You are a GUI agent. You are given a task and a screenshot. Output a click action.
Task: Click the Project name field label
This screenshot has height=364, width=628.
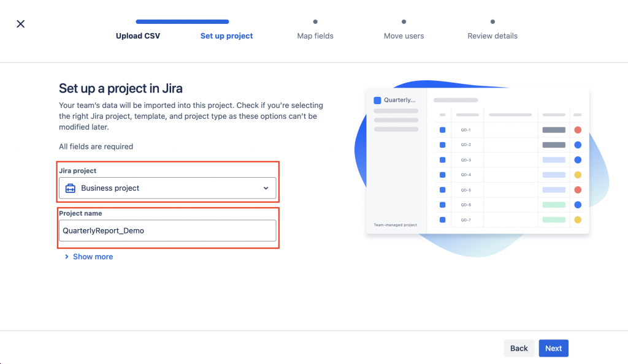click(x=80, y=214)
